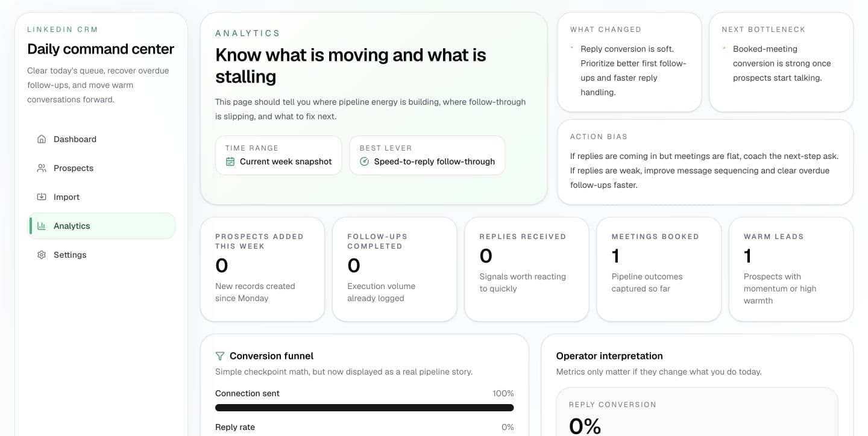
Task: Click the Settings gear icon
Action: 42,255
